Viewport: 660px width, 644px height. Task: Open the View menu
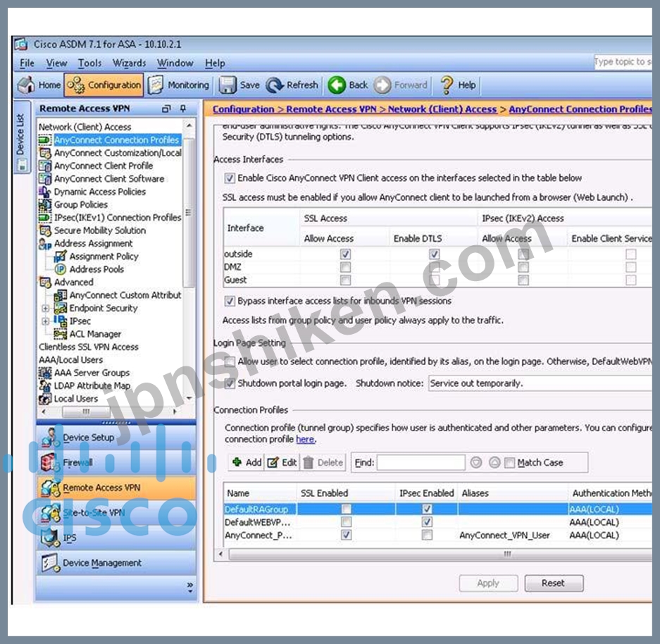(x=56, y=63)
